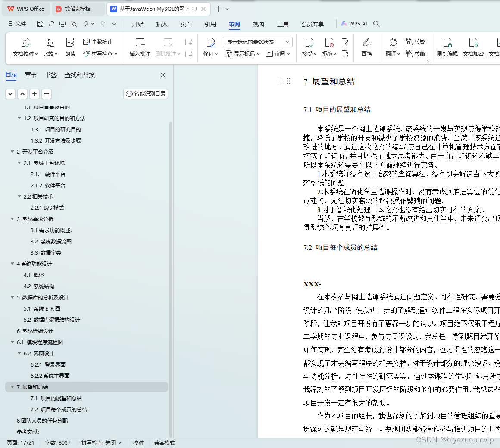Start 朗读 text-to-speech reading
Image resolution: width=500 pixels, height=448 pixels.
(70, 47)
